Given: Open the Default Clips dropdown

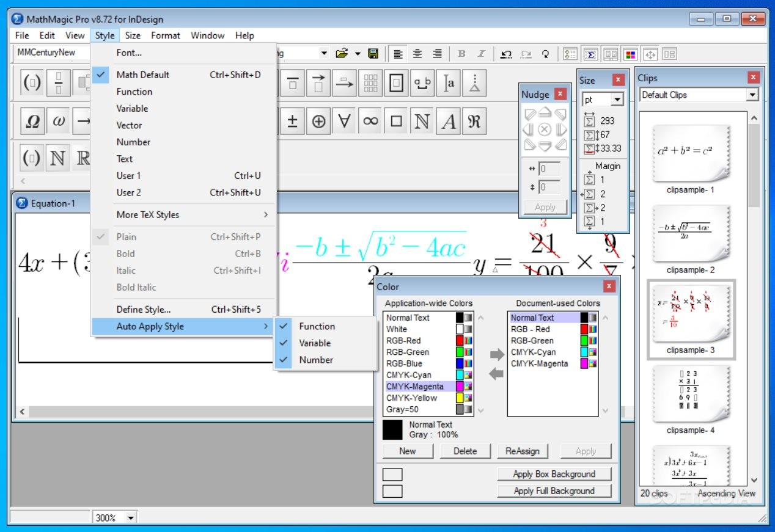Looking at the screenshot, I should 752,95.
